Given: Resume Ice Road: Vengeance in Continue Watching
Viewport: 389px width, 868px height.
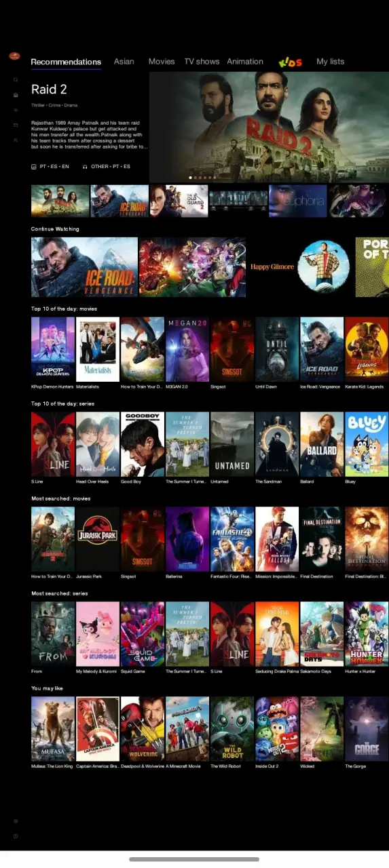Looking at the screenshot, I should 84,267.
